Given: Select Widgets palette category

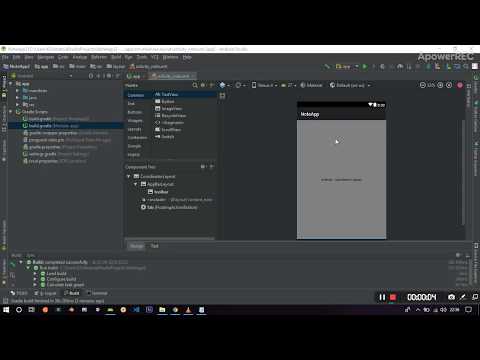Looking at the screenshot, I should pyautogui.click(x=135, y=121).
